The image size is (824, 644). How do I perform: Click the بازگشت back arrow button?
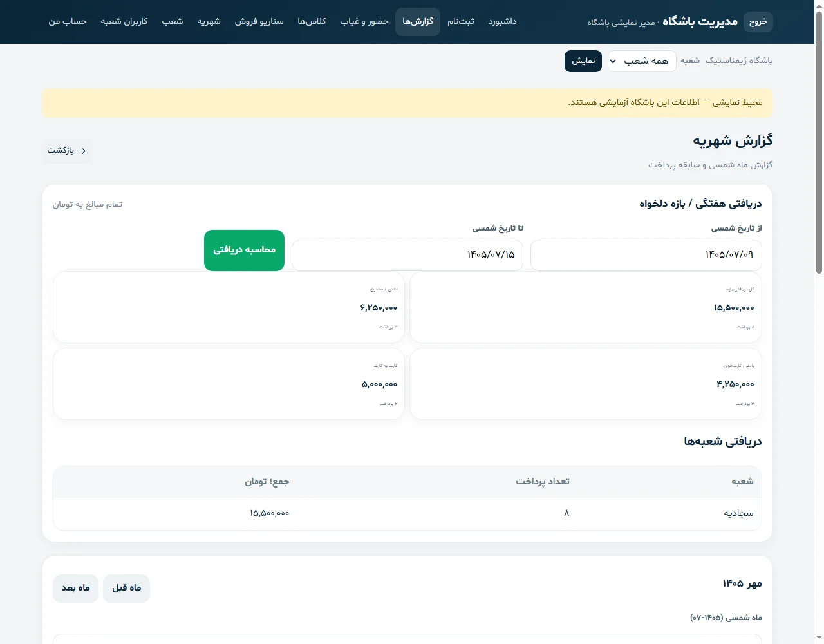pyautogui.click(x=67, y=151)
